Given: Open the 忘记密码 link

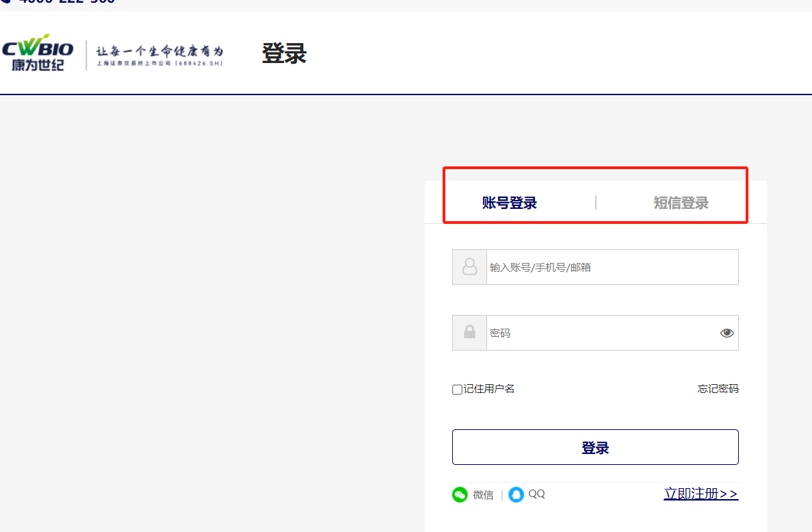Looking at the screenshot, I should point(718,389).
